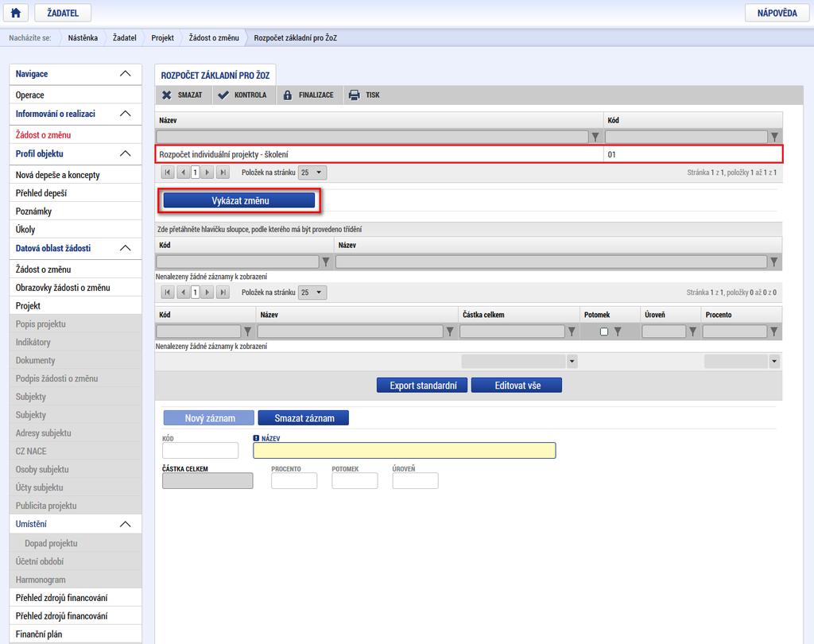Collapse Informování o realizaci section

pos(125,114)
